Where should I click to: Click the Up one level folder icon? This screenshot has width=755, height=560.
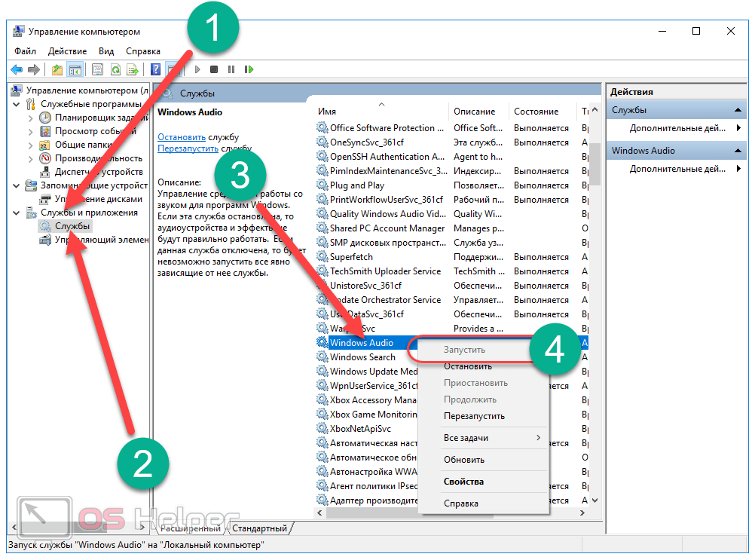(x=58, y=69)
